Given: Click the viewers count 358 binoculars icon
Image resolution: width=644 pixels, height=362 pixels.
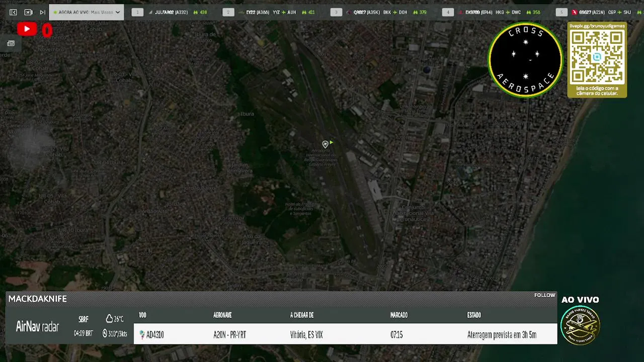Looking at the screenshot, I should [528, 12].
